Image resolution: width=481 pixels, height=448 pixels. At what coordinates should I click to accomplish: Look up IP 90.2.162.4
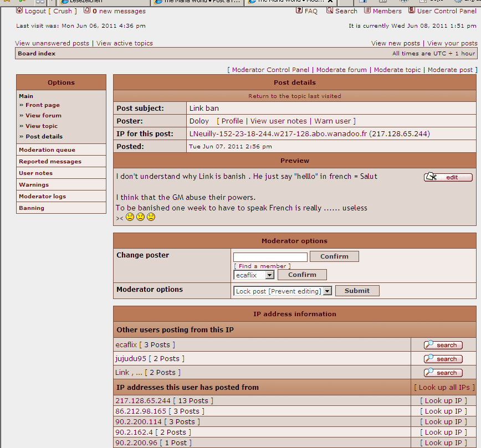coord(443,432)
